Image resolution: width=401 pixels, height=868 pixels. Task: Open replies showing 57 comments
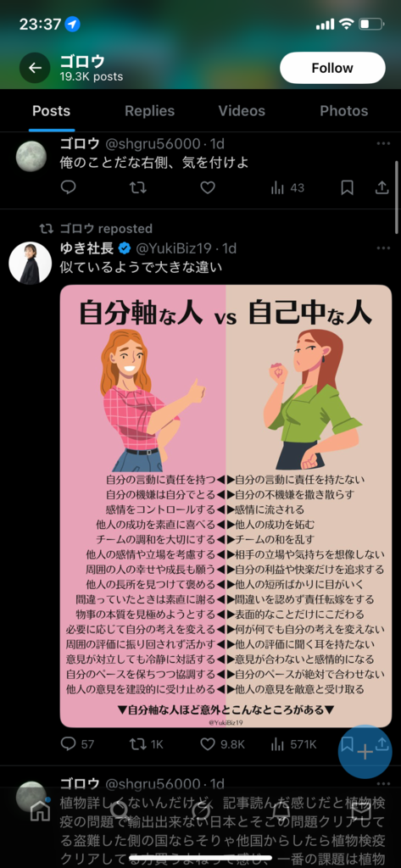coord(77,744)
